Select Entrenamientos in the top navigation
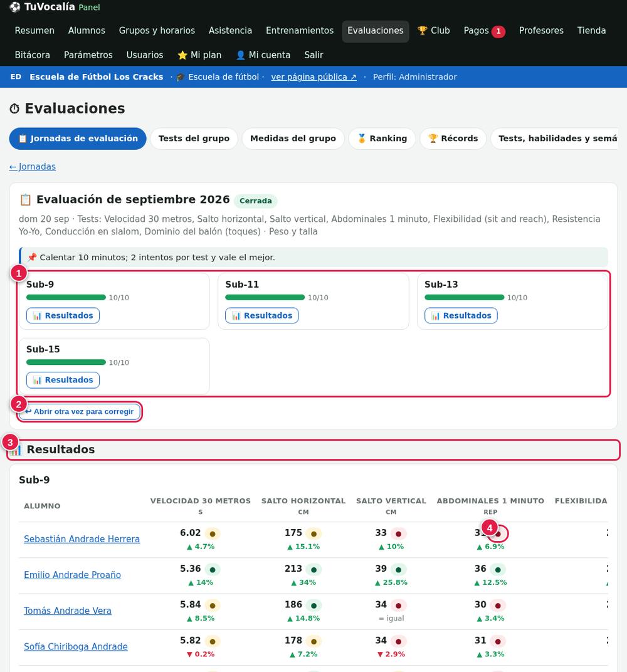627x672 pixels. click(300, 31)
